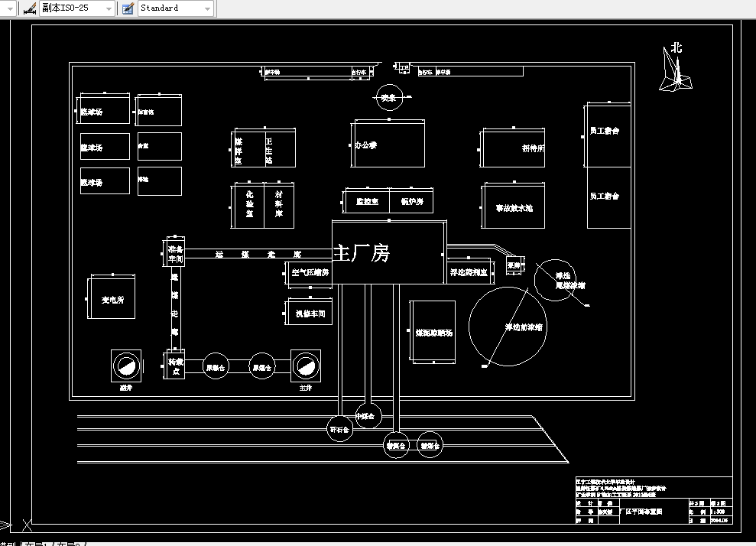The image size is (756, 546).
Task: Select the 中煤仓 silo label
Action: 365,416
